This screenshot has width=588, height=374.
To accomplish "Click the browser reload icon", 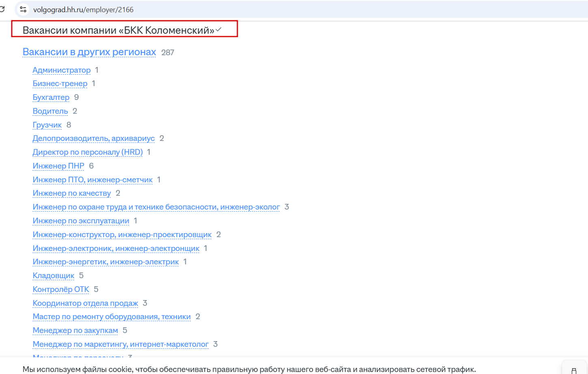I will click(x=2, y=9).
